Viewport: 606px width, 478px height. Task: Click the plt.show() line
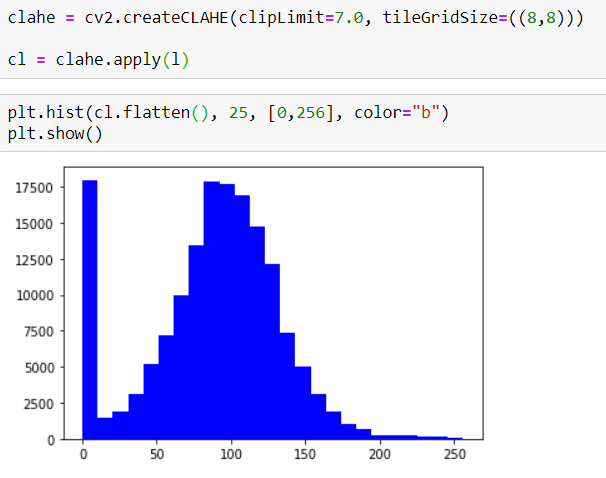point(55,134)
